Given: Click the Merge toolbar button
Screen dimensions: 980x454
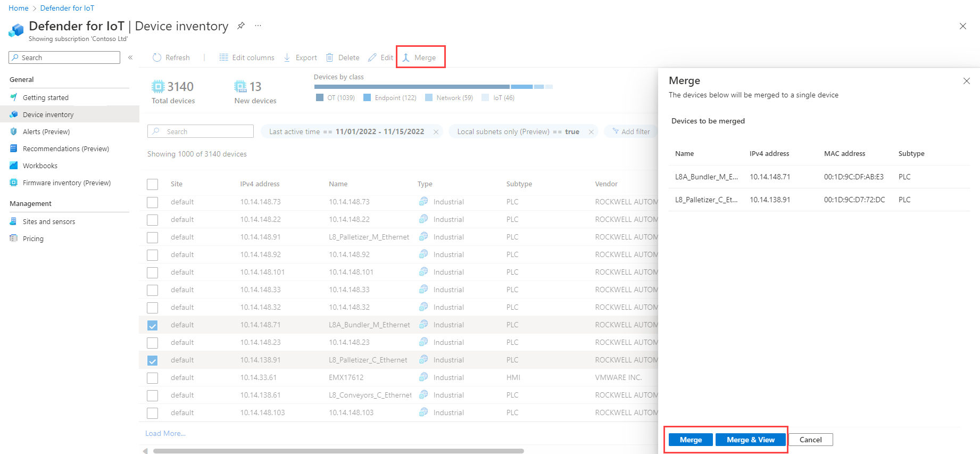Looking at the screenshot, I should point(419,57).
